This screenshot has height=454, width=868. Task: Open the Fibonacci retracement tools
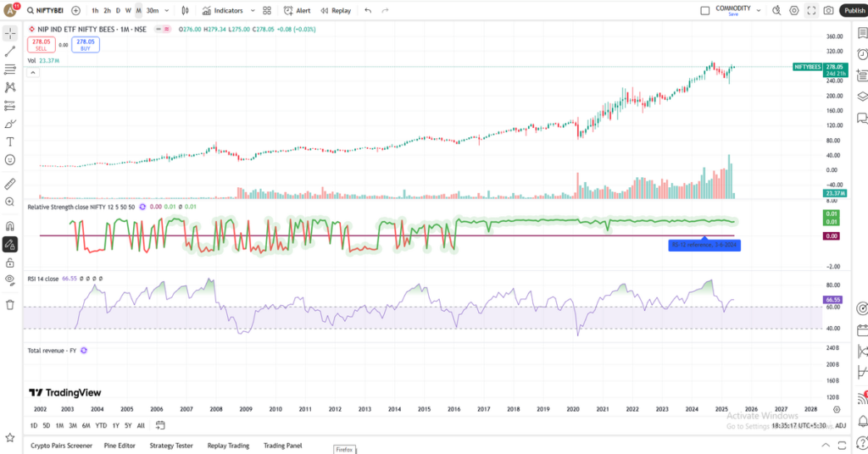pyautogui.click(x=10, y=69)
